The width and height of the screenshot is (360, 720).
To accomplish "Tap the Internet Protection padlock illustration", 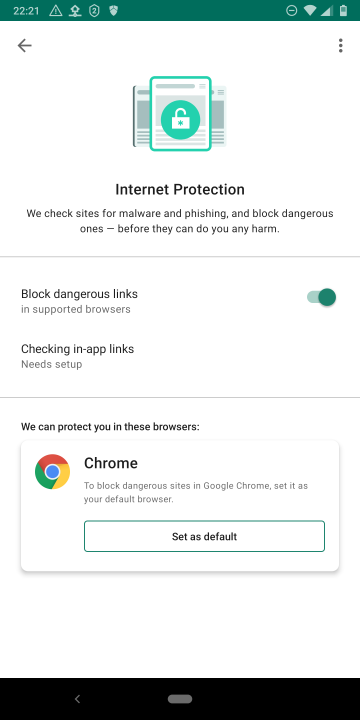I will pyautogui.click(x=180, y=114).
